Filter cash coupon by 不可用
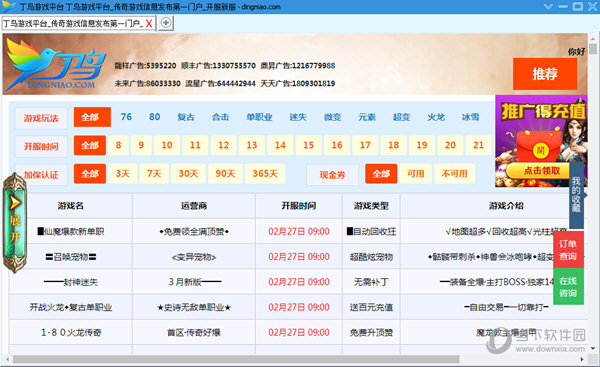The width and height of the screenshot is (600, 367). [455, 174]
